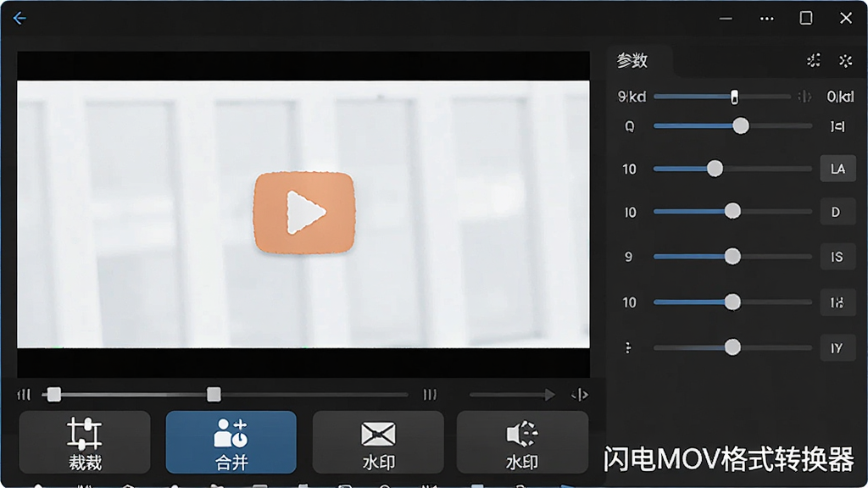Viewport: 868px width, 488px height.
Task: Click the button below IS in parameters
Action: click(837, 302)
